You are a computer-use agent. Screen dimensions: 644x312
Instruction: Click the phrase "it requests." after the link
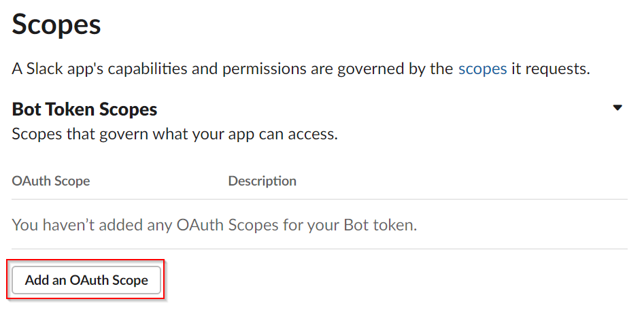click(550, 69)
